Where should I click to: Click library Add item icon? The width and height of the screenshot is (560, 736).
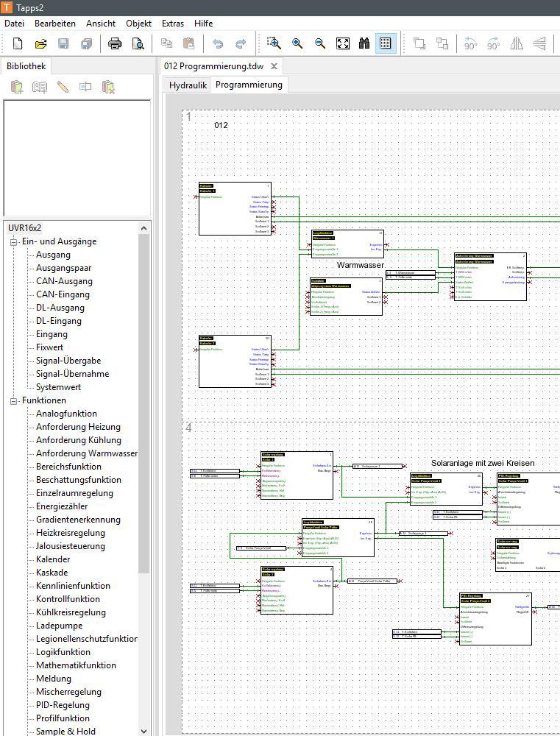click(x=17, y=87)
